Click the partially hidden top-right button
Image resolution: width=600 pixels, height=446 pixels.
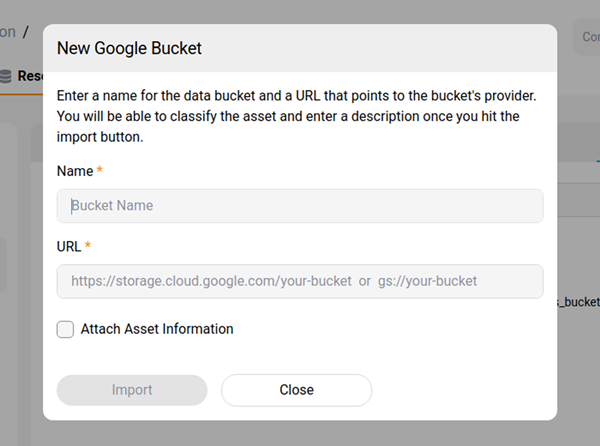[x=585, y=37]
